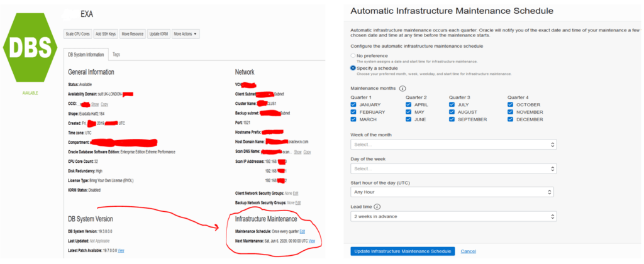
Task: Click Add SSH Keys button
Action: (x=105, y=34)
